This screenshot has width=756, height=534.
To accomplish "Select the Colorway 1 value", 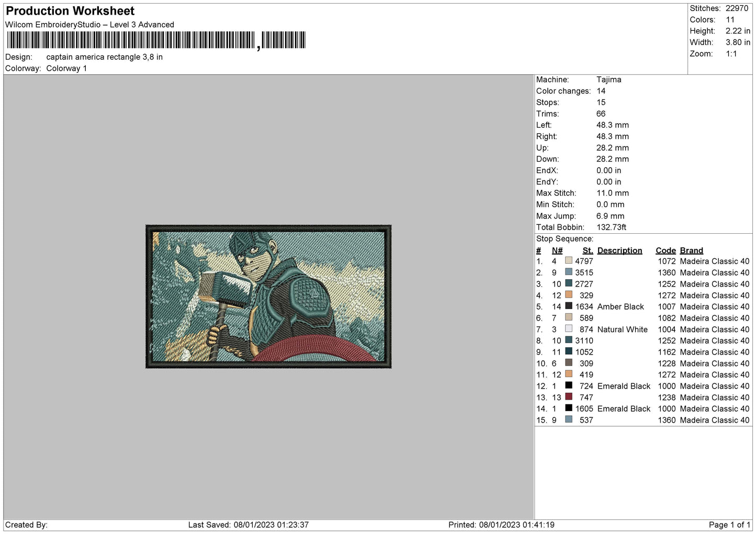I will (66, 69).
